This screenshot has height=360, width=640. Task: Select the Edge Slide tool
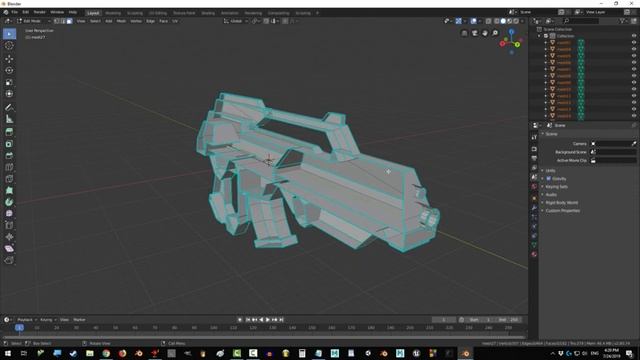coord(9,225)
